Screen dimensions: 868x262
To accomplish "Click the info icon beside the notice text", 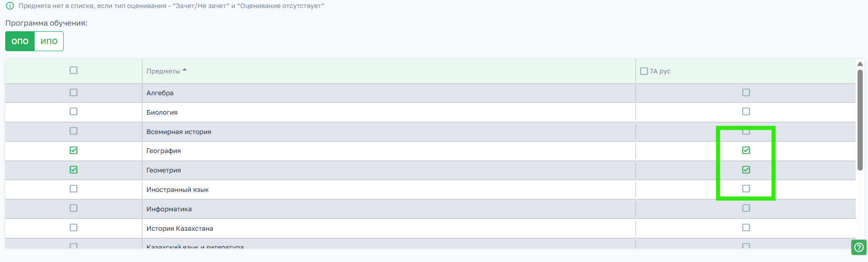I will point(9,6).
